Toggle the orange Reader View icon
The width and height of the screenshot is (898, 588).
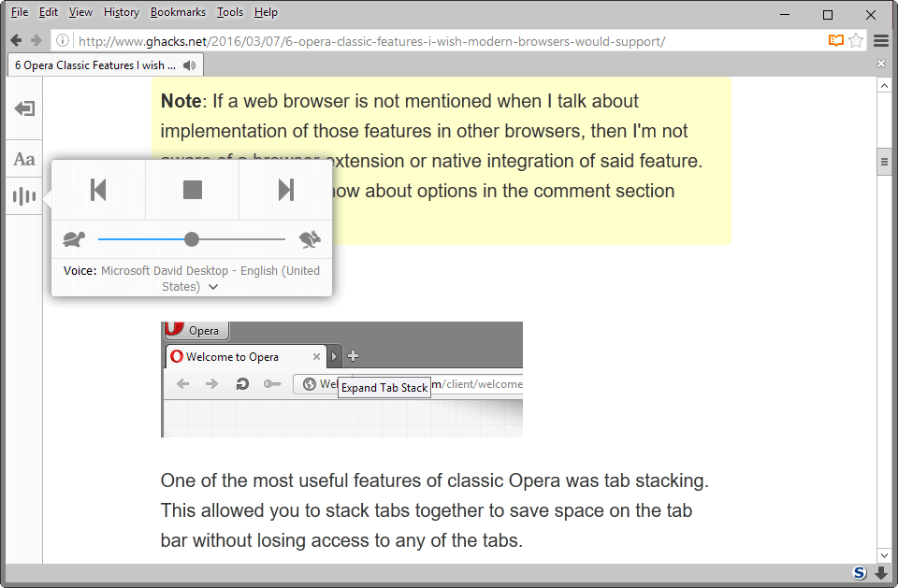pos(835,41)
